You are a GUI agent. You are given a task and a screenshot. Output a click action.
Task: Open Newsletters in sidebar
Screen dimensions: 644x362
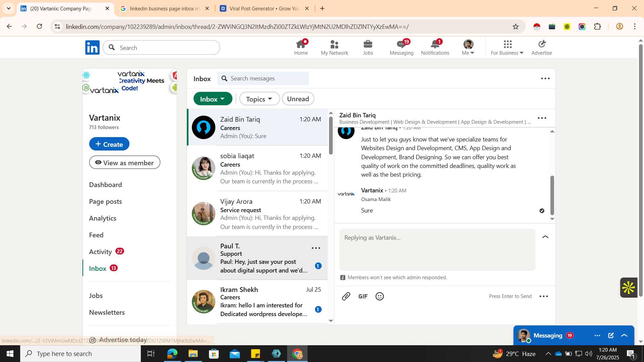107,312
